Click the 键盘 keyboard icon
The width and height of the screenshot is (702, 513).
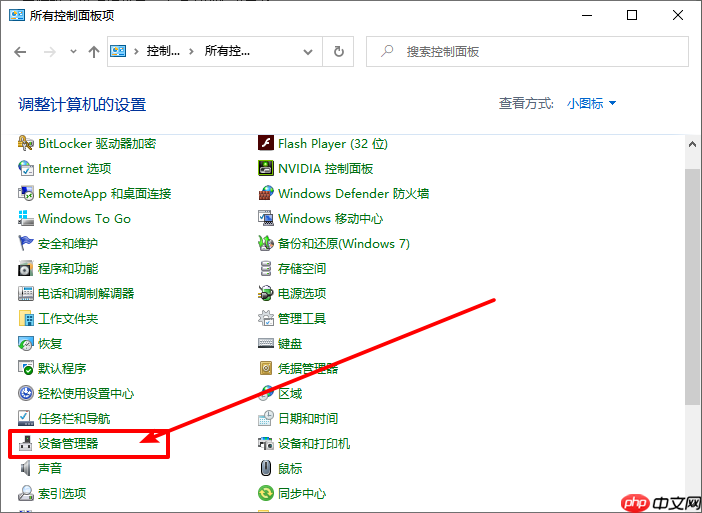pos(266,344)
